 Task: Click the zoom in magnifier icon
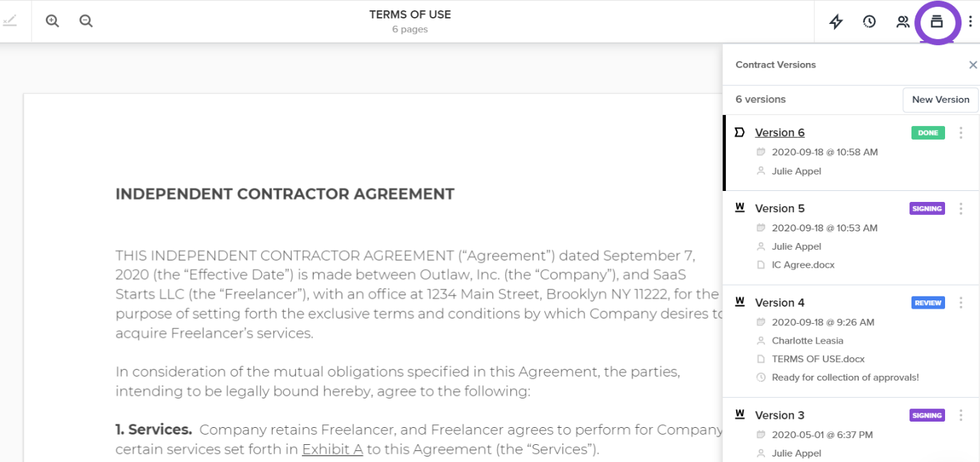coord(52,21)
